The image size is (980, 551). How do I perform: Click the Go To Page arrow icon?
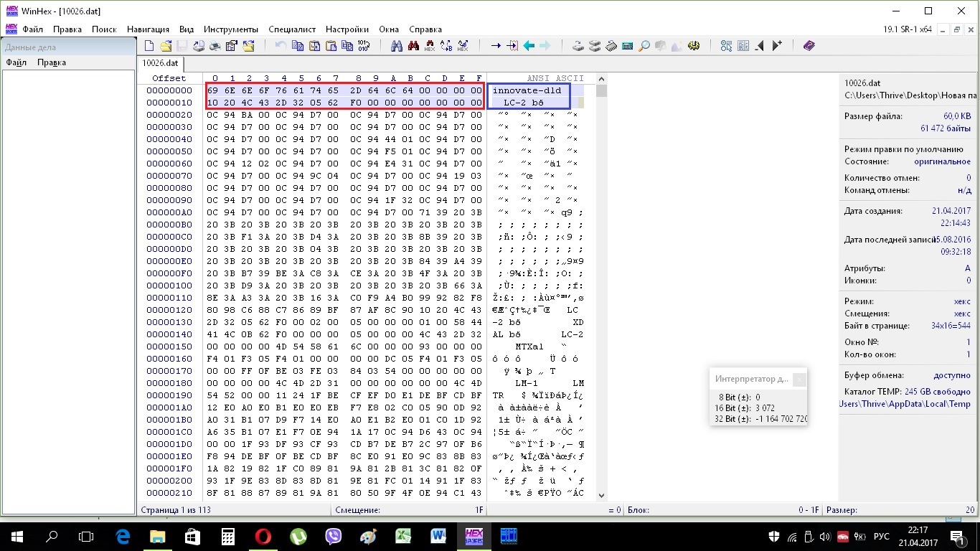[512, 46]
